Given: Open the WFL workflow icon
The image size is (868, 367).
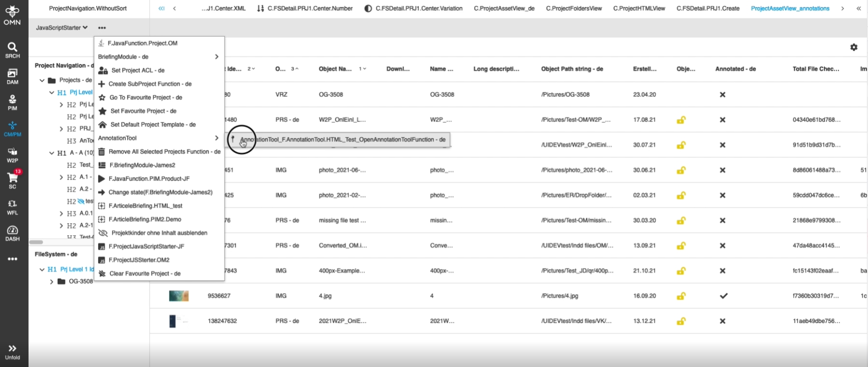Looking at the screenshot, I should [13, 207].
